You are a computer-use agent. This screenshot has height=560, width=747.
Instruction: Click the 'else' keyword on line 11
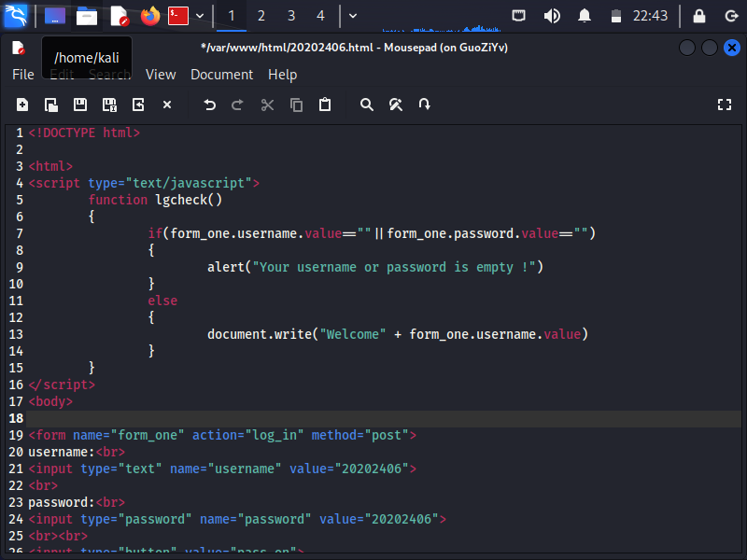click(162, 301)
